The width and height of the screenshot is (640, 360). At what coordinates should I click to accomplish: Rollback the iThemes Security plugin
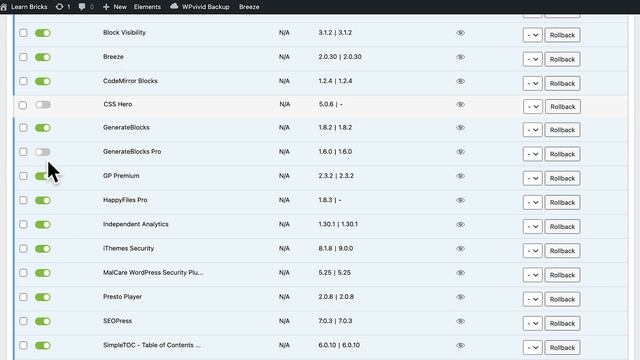562,251
